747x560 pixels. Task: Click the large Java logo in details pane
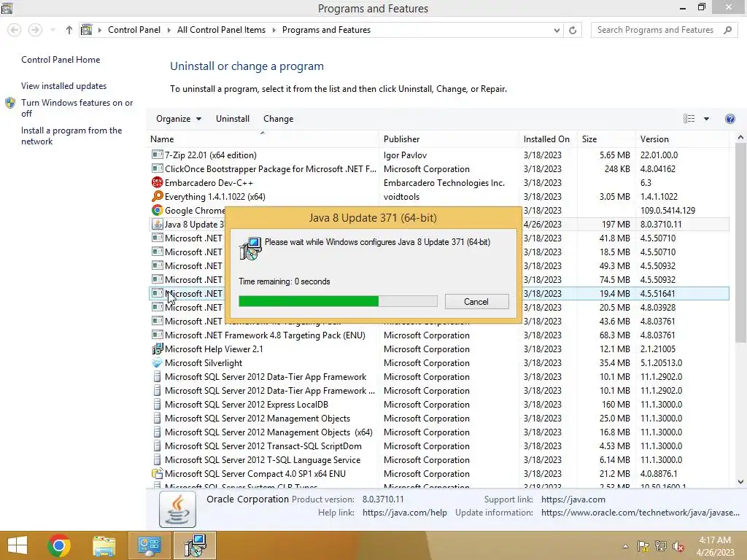pyautogui.click(x=177, y=510)
